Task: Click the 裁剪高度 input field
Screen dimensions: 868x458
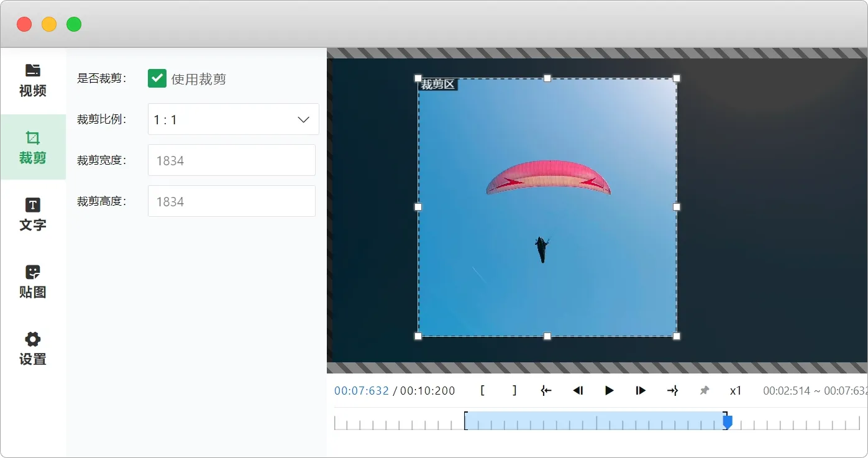Action: (232, 201)
